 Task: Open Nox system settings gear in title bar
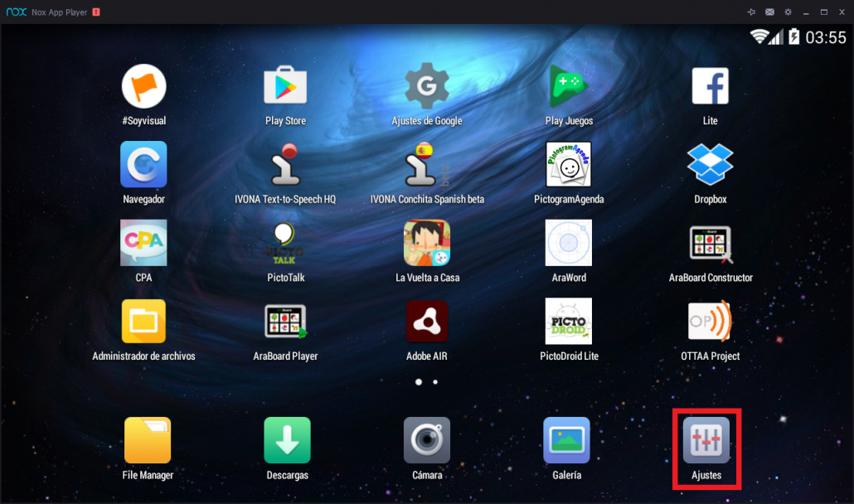pyautogui.click(x=788, y=12)
